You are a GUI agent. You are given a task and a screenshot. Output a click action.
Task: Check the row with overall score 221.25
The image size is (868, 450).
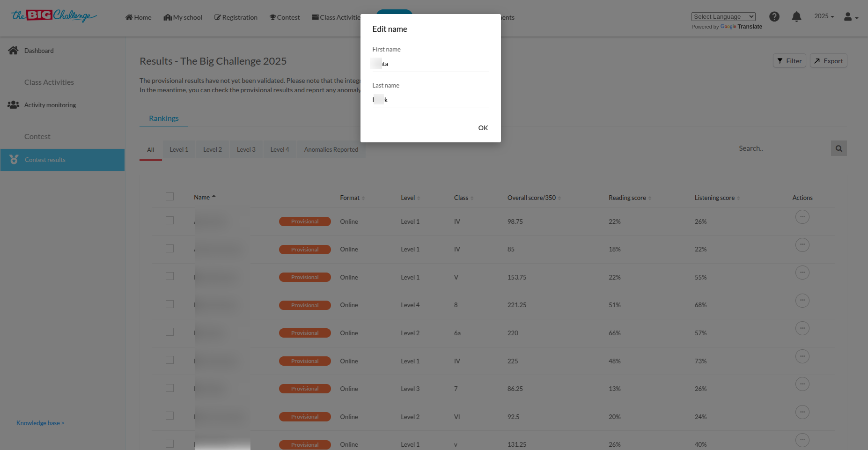click(x=169, y=304)
